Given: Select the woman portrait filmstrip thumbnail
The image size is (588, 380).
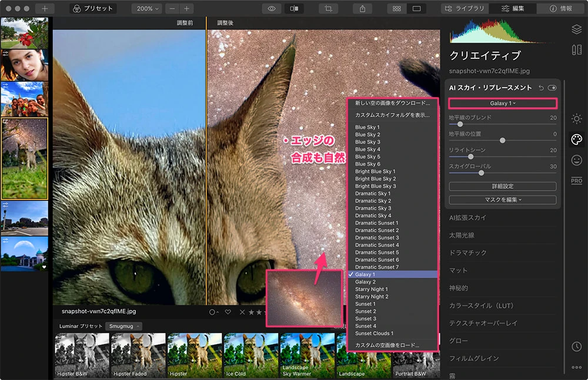Looking at the screenshot, I should 24,65.
